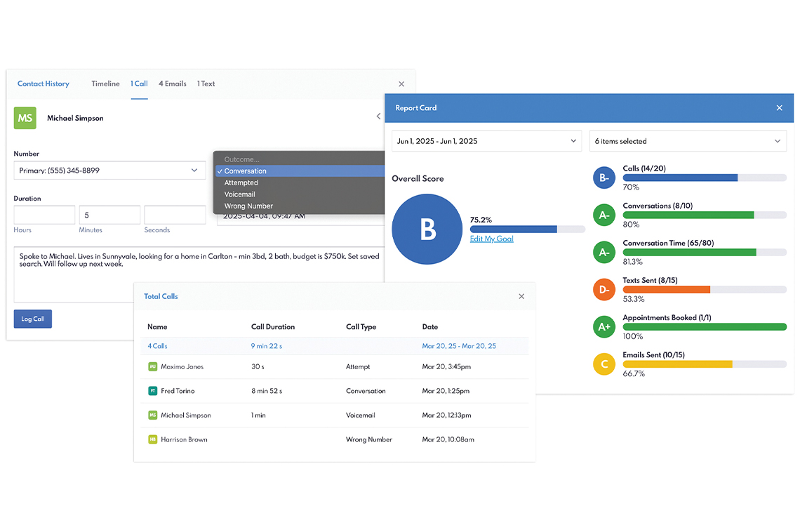Switch to the 4 Emails tab
Image resolution: width=800 pixels, height=532 pixels.
click(173, 84)
